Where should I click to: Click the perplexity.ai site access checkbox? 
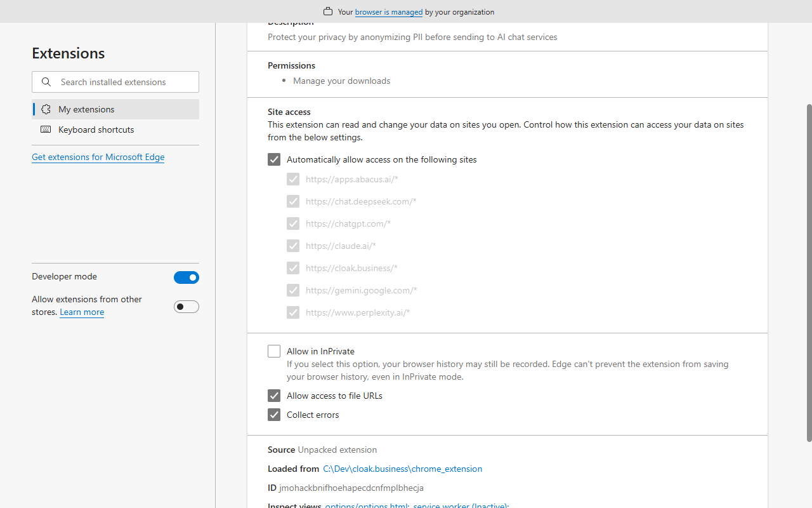pyautogui.click(x=293, y=312)
